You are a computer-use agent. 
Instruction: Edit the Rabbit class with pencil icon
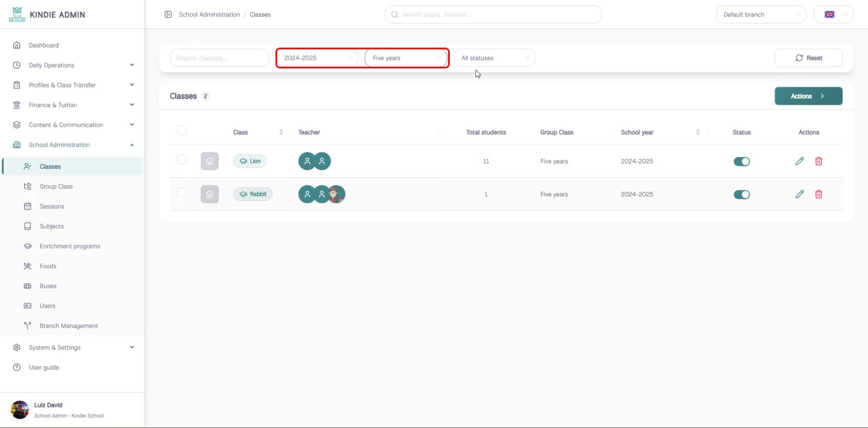(x=800, y=194)
